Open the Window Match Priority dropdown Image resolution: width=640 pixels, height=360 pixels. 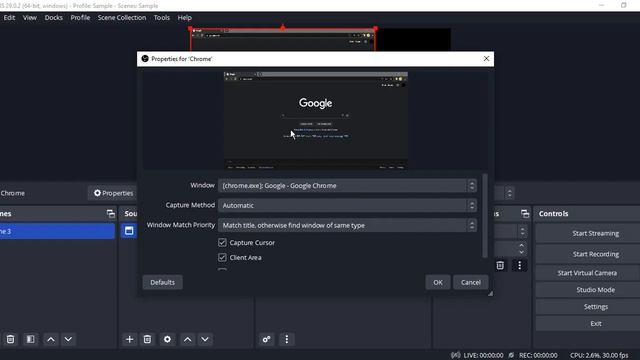coord(347,225)
